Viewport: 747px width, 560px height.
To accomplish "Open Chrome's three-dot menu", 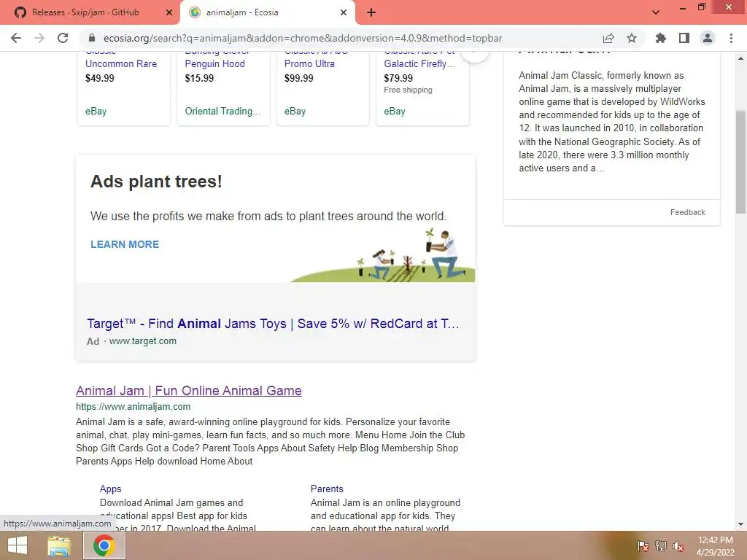I will tap(731, 38).
